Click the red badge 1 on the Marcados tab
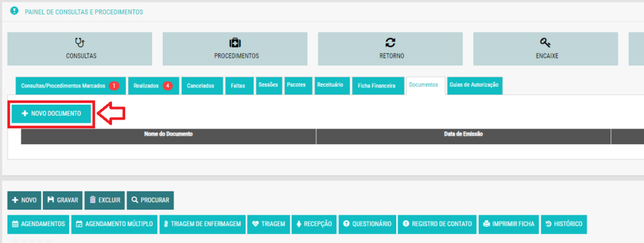Viewport: 644px width, 243px height. point(114,86)
